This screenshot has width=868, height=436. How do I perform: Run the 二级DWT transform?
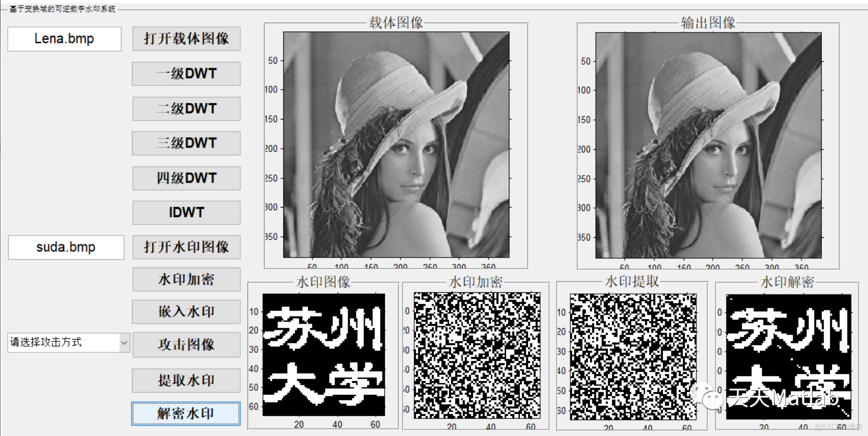pyautogui.click(x=186, y=108)
